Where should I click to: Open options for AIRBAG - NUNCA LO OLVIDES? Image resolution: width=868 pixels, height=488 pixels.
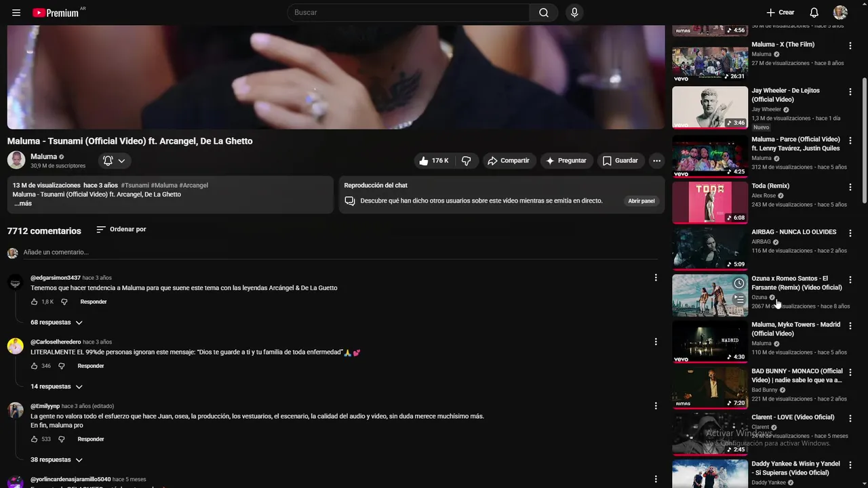[850, 232]
